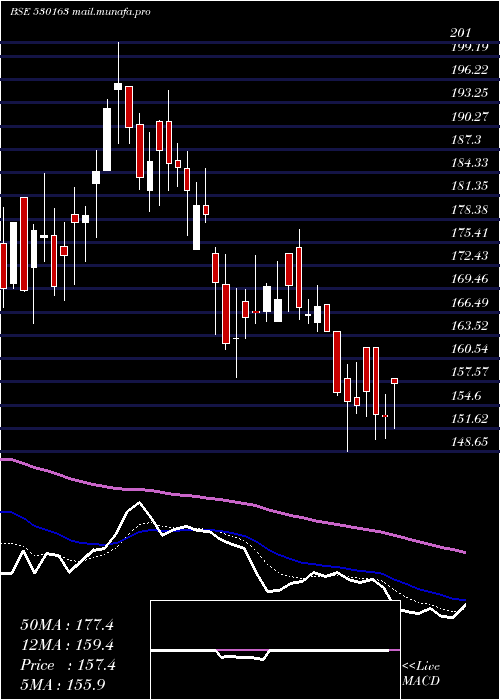Click the 196.22 price axis label
500x700 pixels.
(469, 70)
